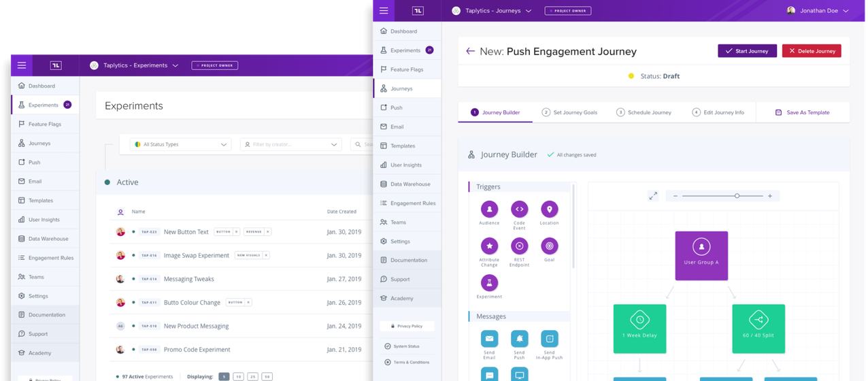Click the Messaging Tweaks experiment name
868x381 pixels.
pyautogui.click(x=189, y=279)
